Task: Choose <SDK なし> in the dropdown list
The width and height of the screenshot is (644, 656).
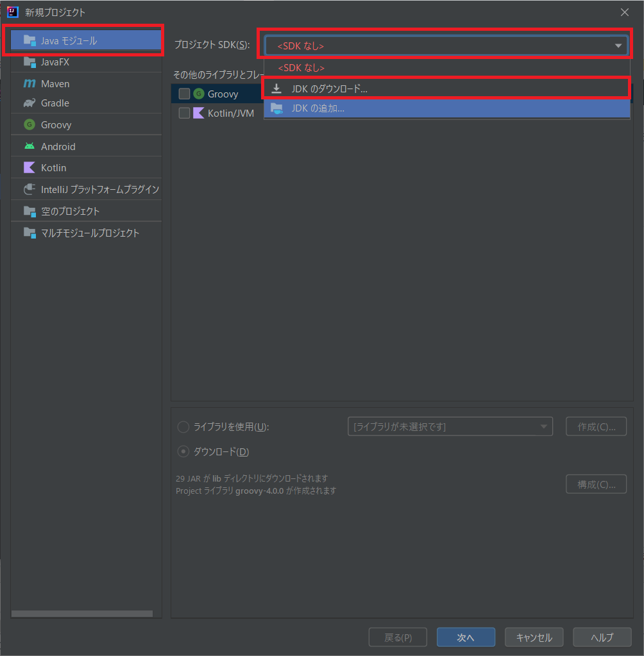Action: point(447,68)
